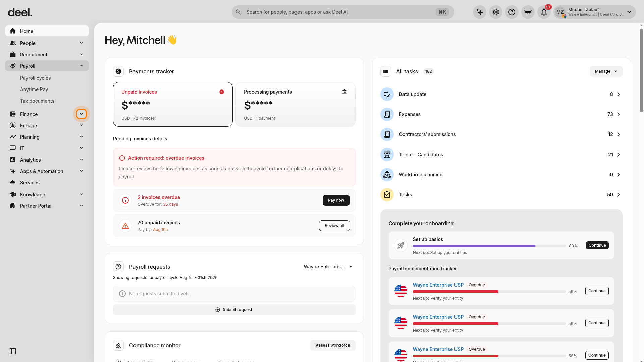Click the Talent - Candidates icon
This screenshot has width=644, height=362.
[x=387, y=155]
